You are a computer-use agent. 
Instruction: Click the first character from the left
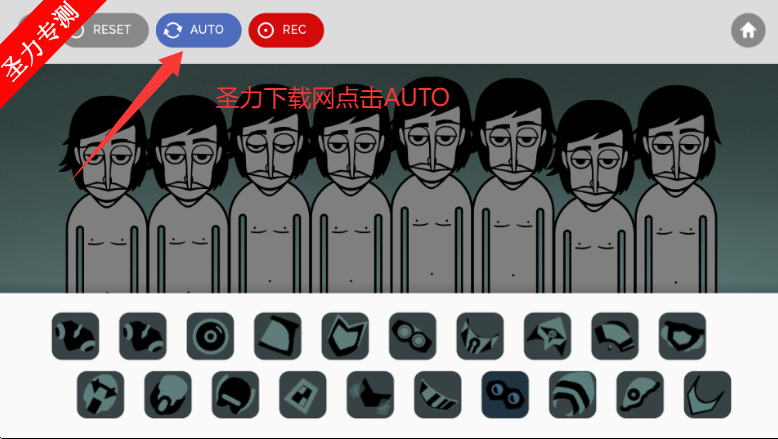(x=106, y=194)
